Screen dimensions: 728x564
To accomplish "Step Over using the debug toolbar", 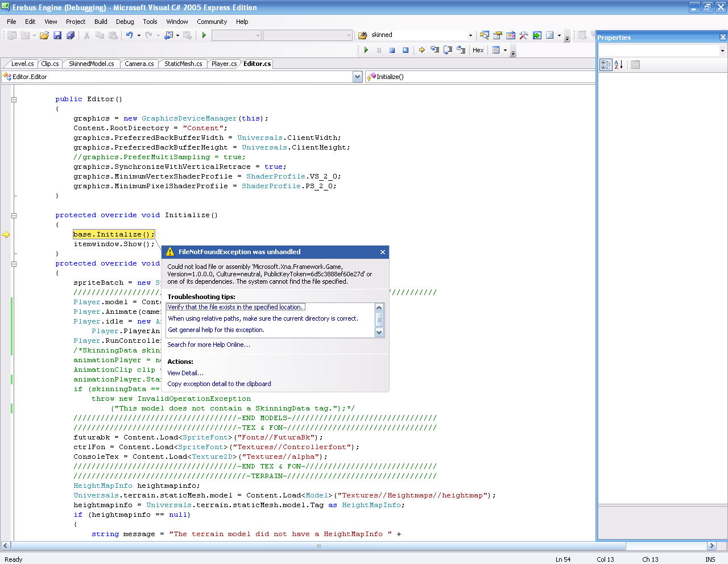I will coord(448,50).
